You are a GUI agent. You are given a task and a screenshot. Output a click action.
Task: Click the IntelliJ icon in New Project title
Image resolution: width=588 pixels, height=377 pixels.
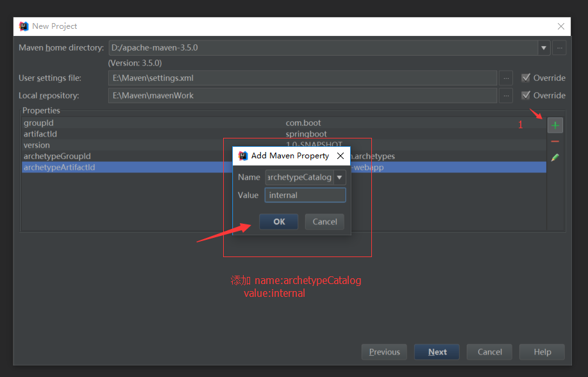[x=24, y=26]
